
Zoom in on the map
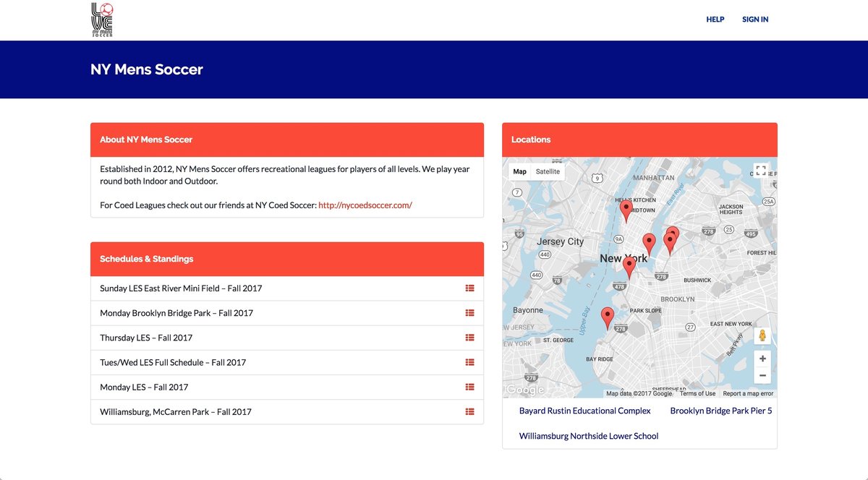[x=762, y=359]
